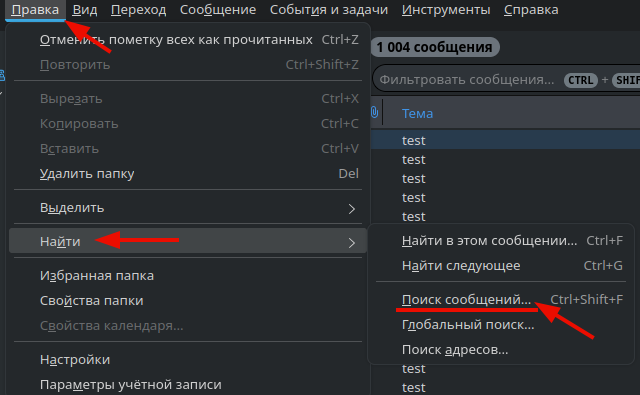Viewport: 640px width, 395px height.
Task: Open Поиск адресов...
Action: click(501, 350)
